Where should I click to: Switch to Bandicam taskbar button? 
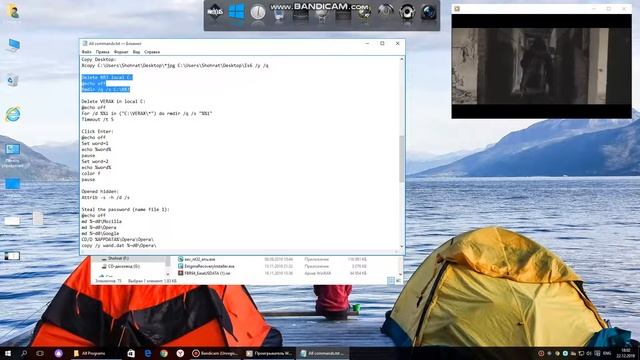(215, 353)
